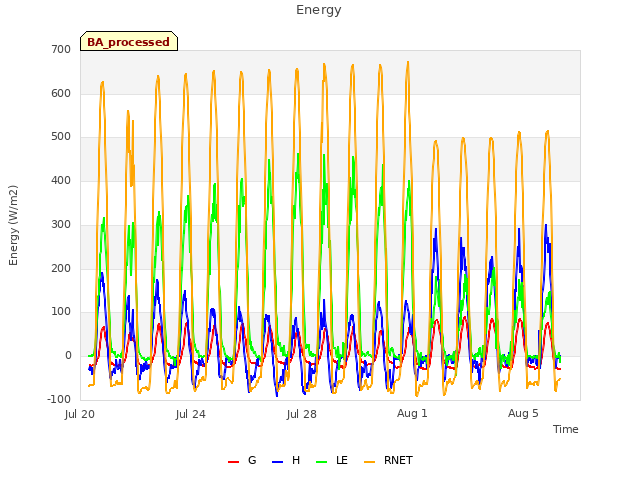Select the G legend label
Screen dimensions: 640x480
coord(252,460)
